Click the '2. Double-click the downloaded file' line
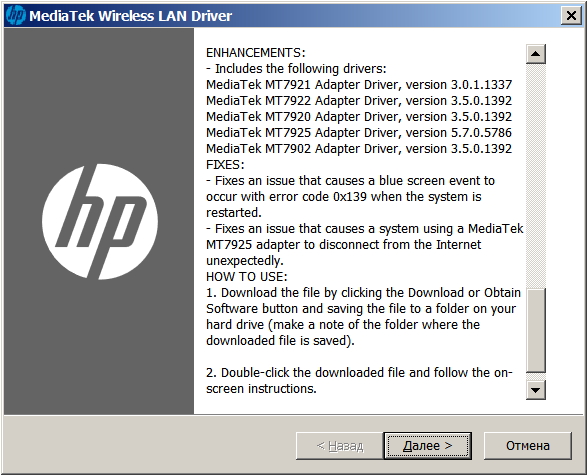The width and height of the screenshot is (588, 476). click(x=359, y=373)
